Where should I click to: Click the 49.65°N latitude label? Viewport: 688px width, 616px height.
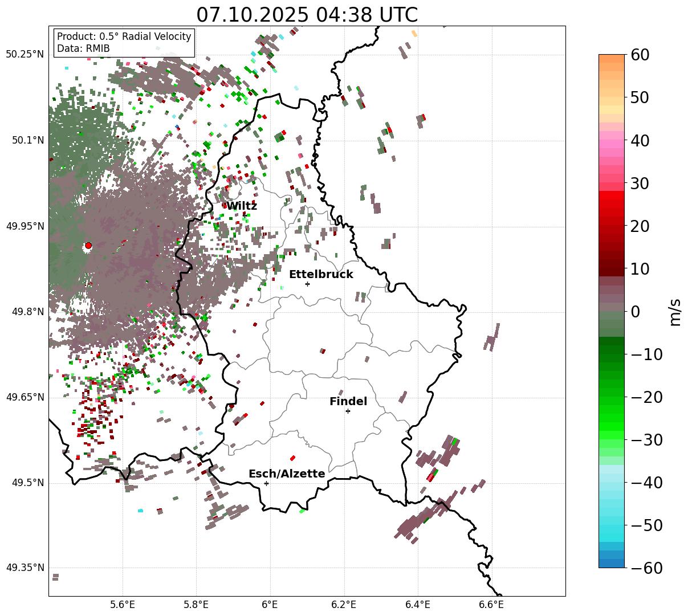click(x=25, y=397)
